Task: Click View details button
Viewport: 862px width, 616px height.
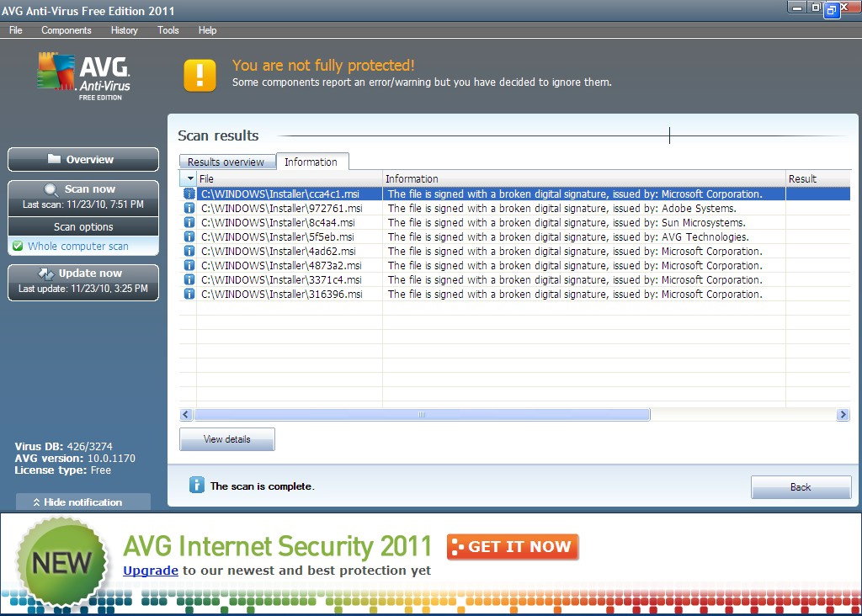Action: click(227, 439)
